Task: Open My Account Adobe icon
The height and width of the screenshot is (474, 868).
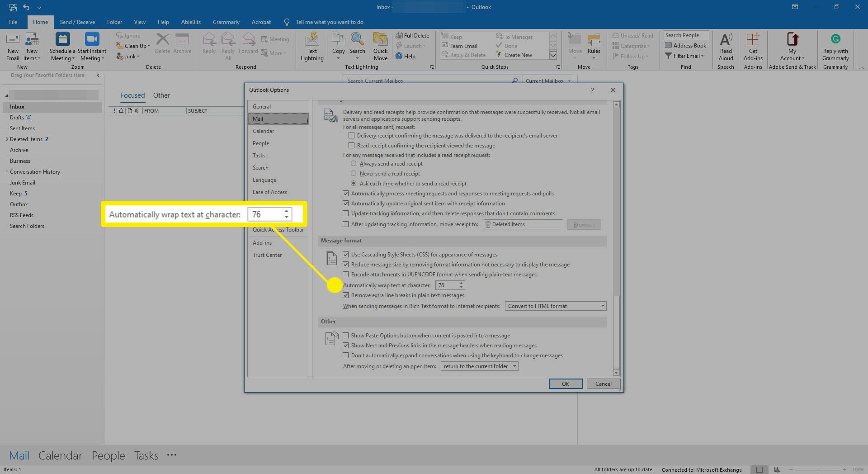Action: [x=792, y=40]
